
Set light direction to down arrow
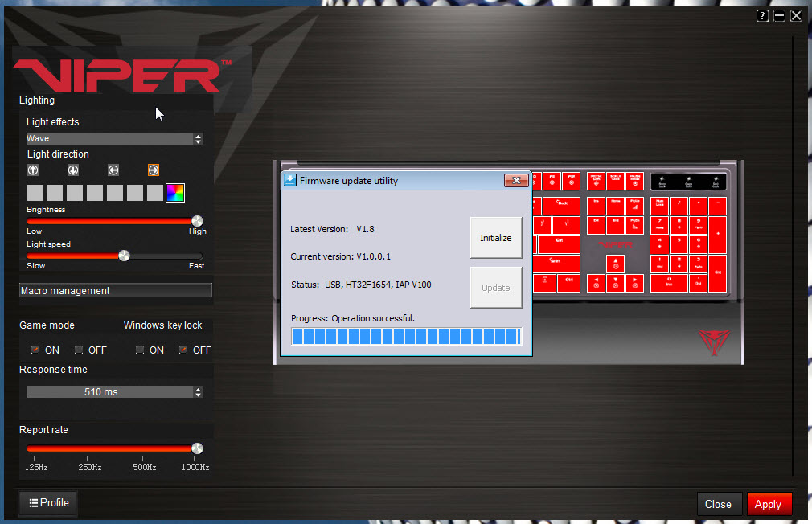coord(73,170)
